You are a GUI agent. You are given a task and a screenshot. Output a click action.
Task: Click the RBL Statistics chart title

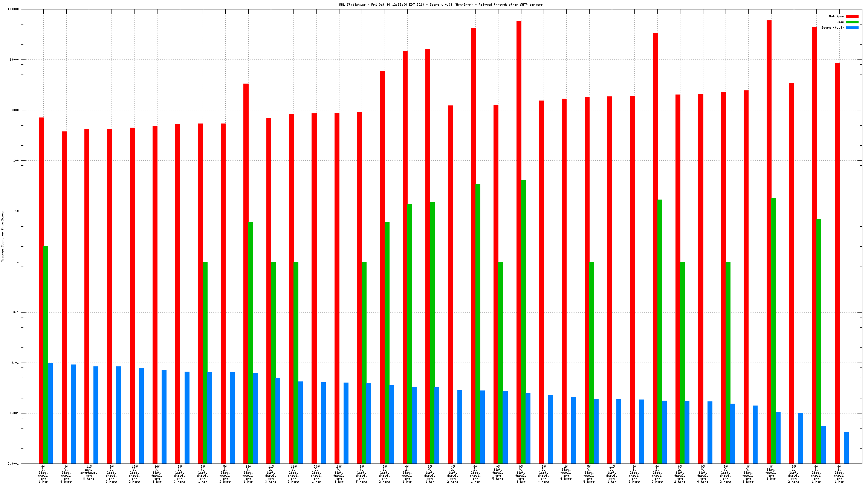(x=441, y=5)
